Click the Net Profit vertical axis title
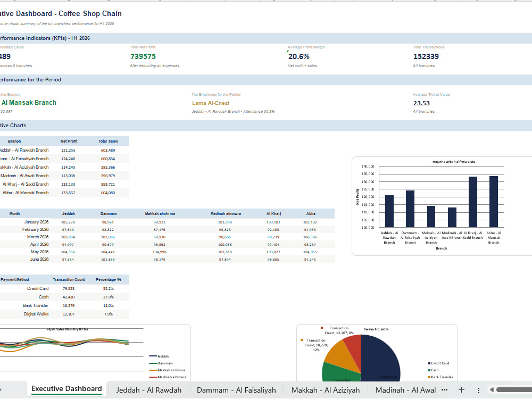 (358, 197)
